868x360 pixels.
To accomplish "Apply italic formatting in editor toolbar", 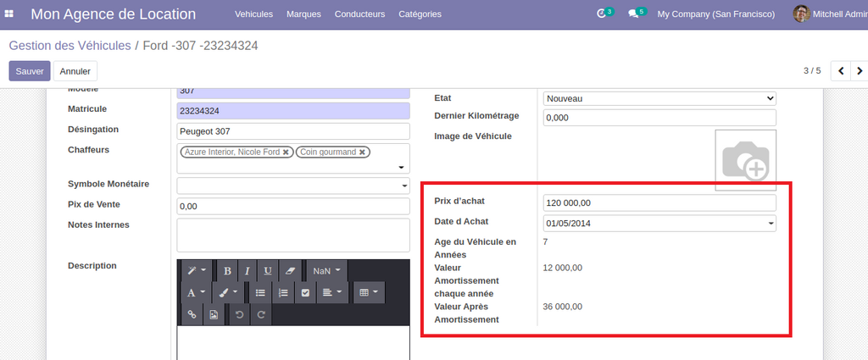I will [x=248, y=271].
